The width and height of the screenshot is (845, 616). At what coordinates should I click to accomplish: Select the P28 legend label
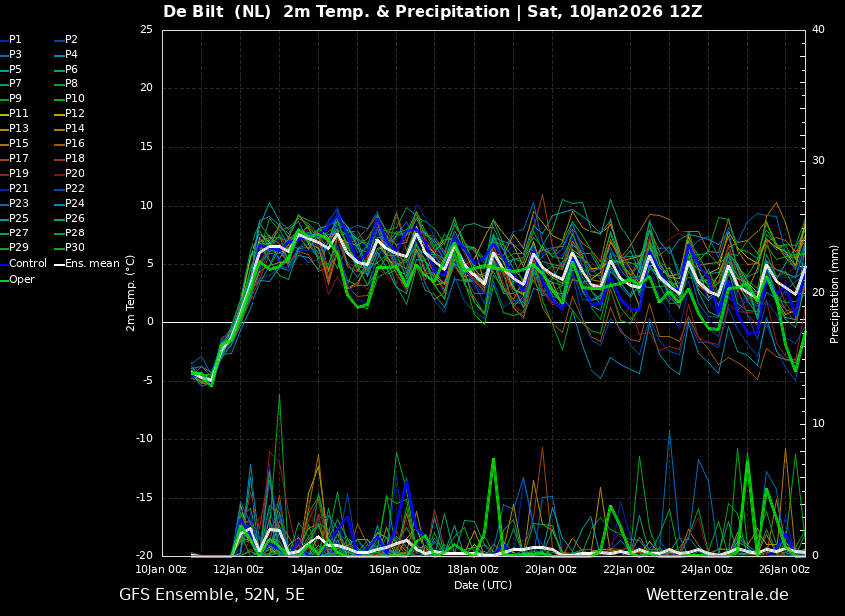click(x=75, y=233)
